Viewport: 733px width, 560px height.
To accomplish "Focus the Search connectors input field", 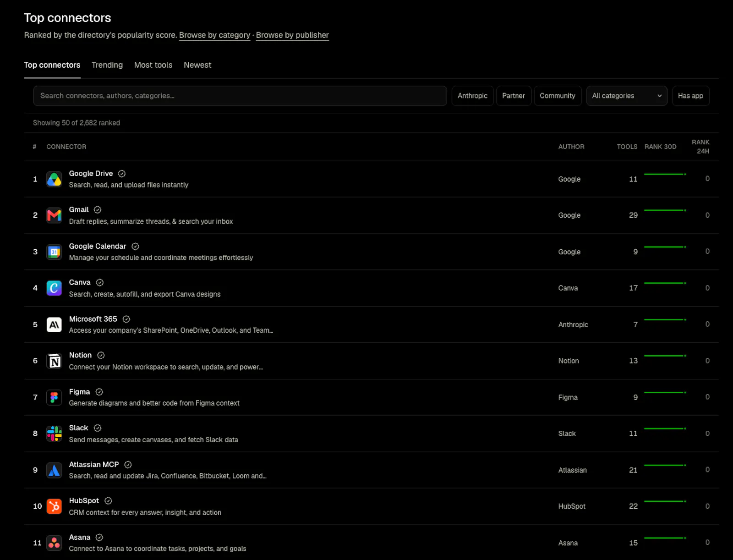I will pyautogui.click(x=240, y=96).
